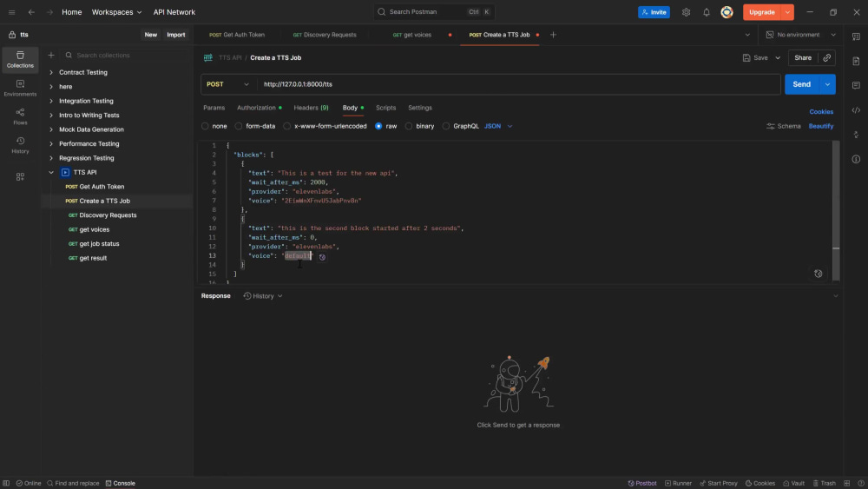
Task: Open the hamburger menu icon
Action: click(11, 11)
